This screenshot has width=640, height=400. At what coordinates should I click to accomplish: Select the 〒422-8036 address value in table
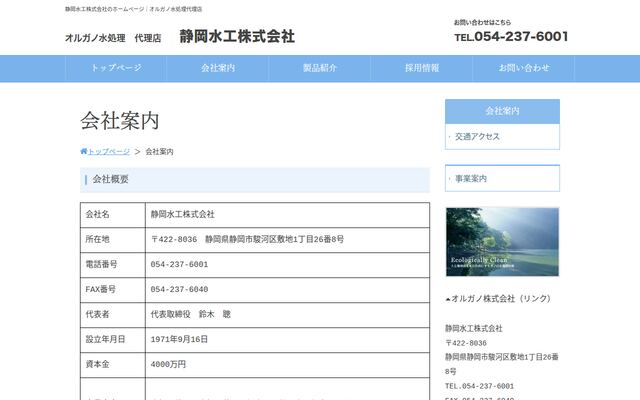287,240
